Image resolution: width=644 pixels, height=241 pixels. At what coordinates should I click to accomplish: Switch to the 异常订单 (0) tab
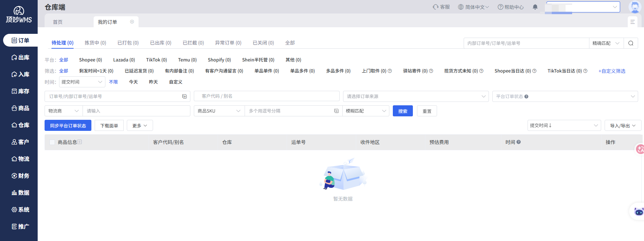pos(228,43)
